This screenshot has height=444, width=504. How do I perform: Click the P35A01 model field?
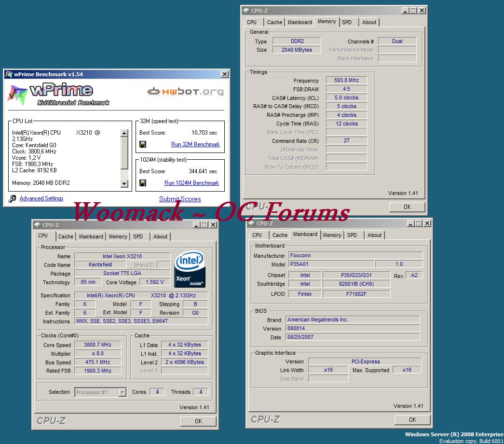tap(331, 264)
